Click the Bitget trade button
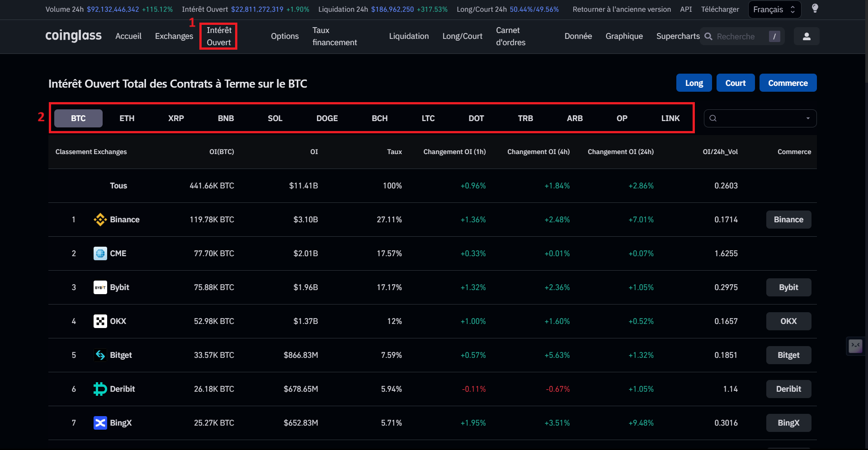The image size is (868, 450). [x=788, y=355]
